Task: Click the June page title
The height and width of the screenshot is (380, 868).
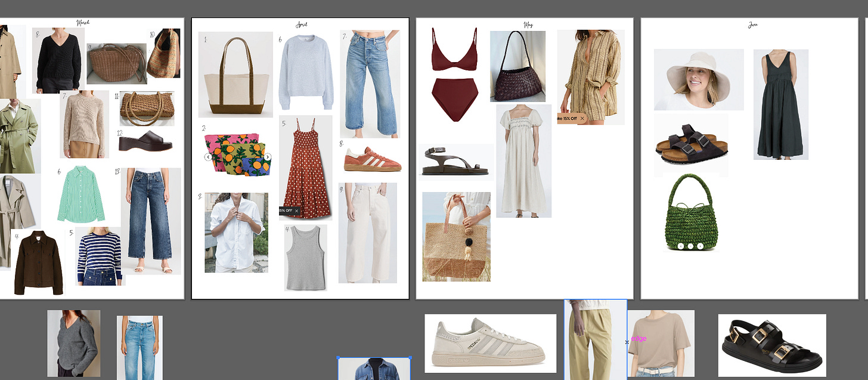Action: tap(754, 25)
